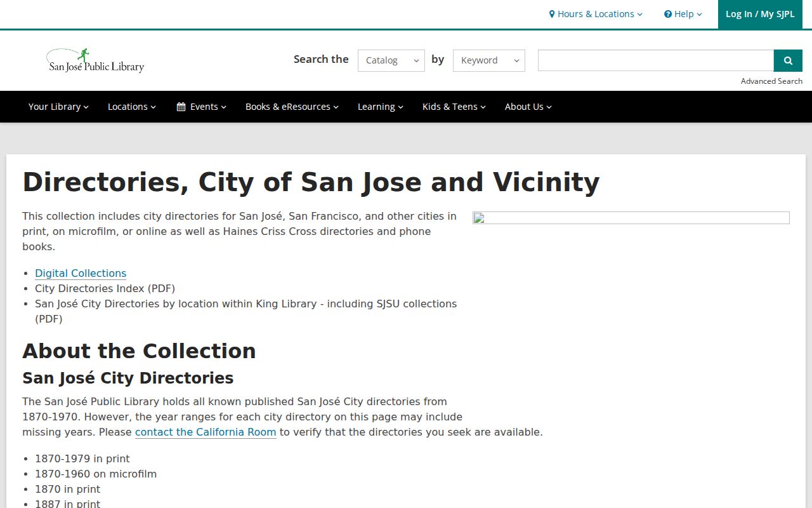This screenshot has width=812, height=508.
Task: Open the Locations navigation menu
Action: (x=132, y=107)
